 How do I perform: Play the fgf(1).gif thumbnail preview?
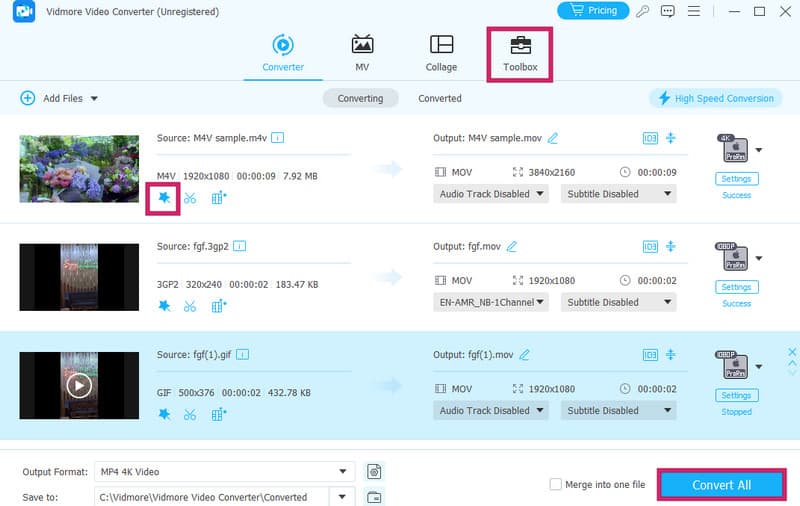pos(79,384)
